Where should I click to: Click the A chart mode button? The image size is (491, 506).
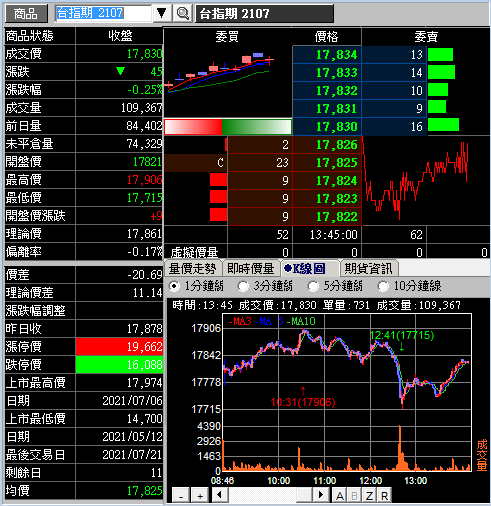coord(340,496)
